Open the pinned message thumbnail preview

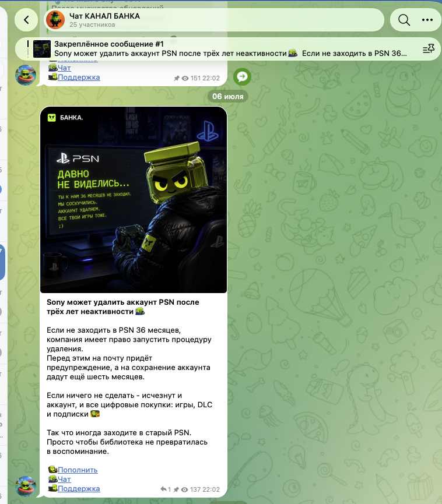pyautogui.click(x=42, y=49)
